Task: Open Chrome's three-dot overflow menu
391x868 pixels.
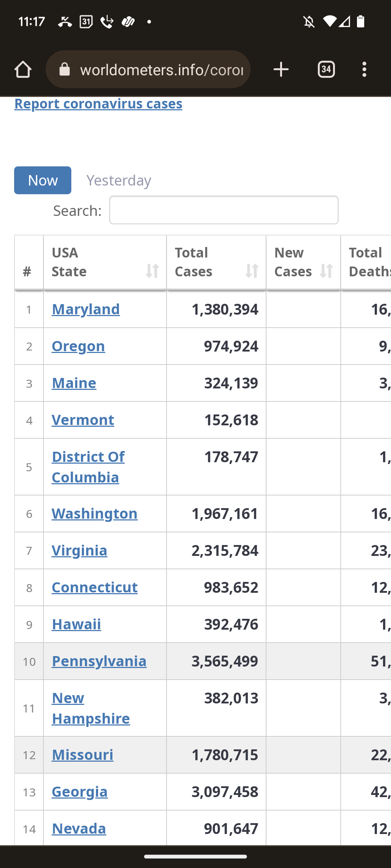Action: coord(364,69)
